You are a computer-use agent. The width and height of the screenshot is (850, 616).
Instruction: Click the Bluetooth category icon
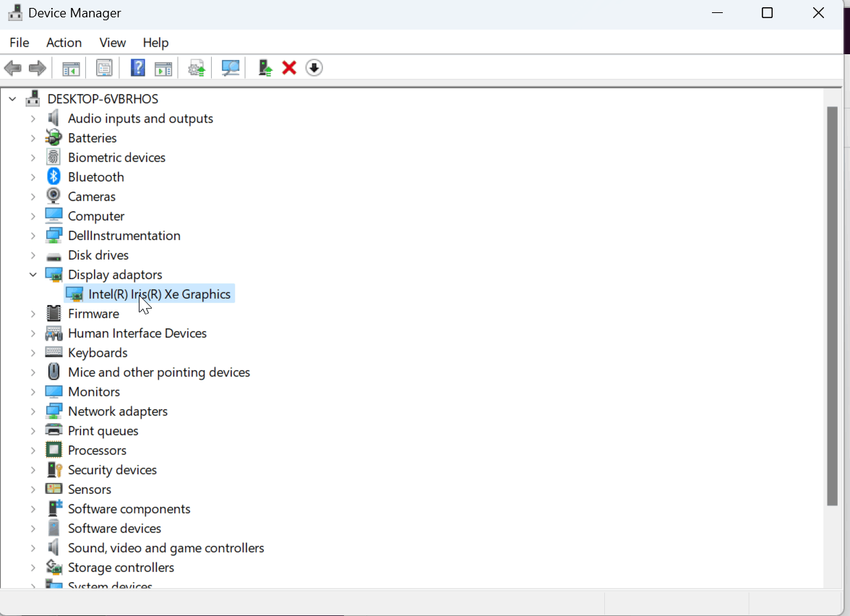pyautogui.click(x=53, y=176)
